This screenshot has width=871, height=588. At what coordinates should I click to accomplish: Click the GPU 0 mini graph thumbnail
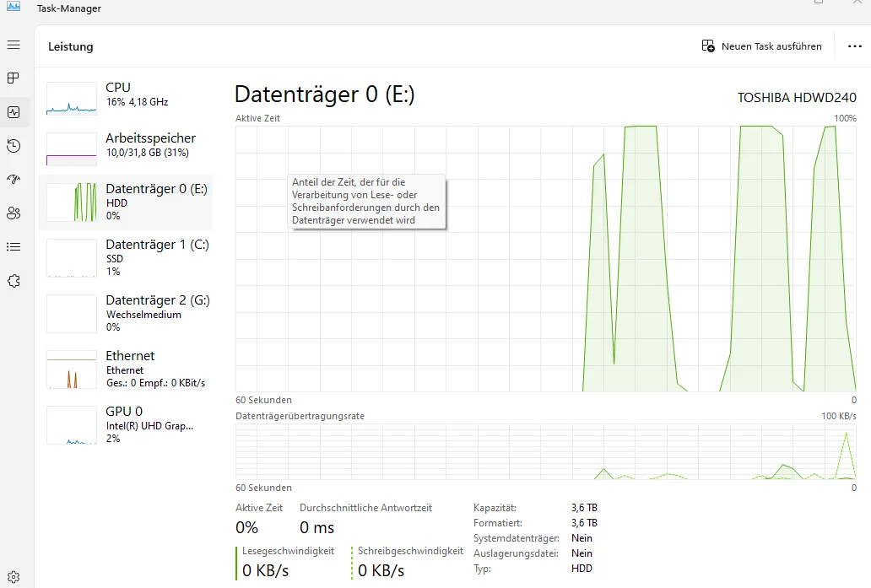(72, 424)
